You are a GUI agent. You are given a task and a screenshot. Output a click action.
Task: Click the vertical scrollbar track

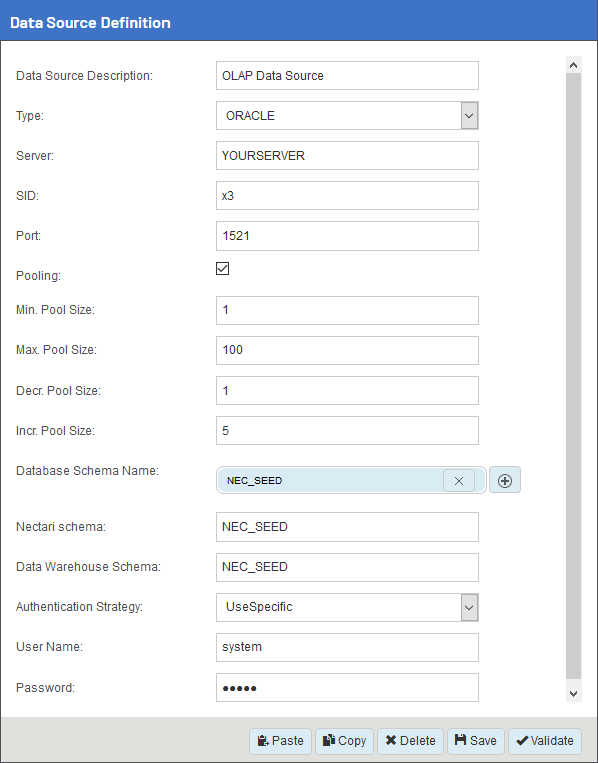click(574, 376)
